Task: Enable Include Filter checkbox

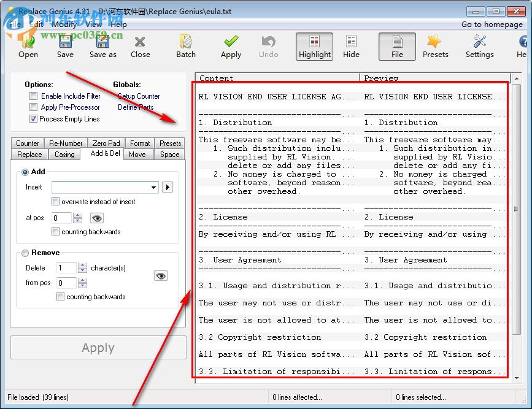Action: pos(33,96)
